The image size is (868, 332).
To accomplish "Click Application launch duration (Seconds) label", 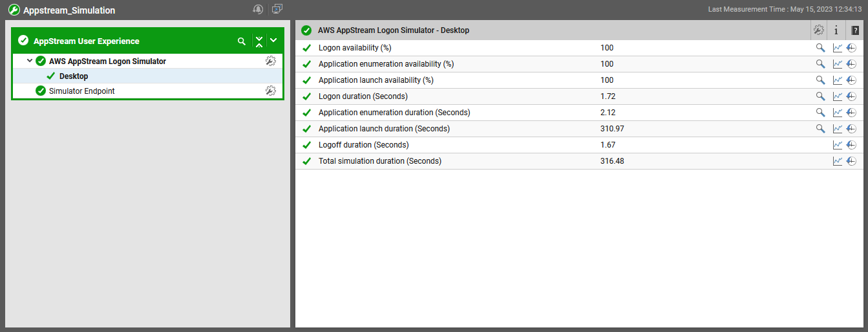I will pos(384,129).
